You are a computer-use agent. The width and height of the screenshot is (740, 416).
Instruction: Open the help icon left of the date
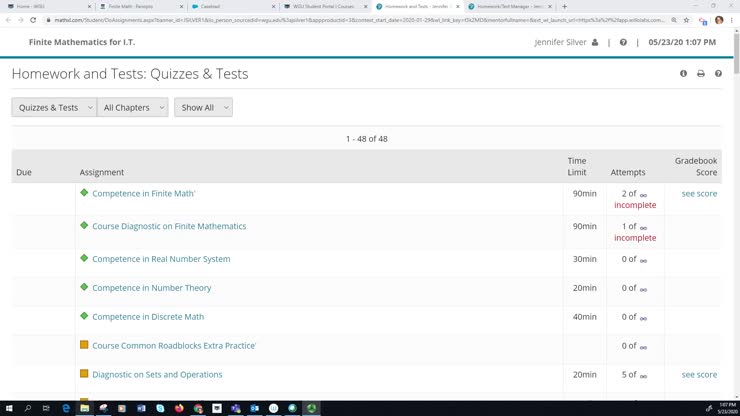tap(623, 43)
